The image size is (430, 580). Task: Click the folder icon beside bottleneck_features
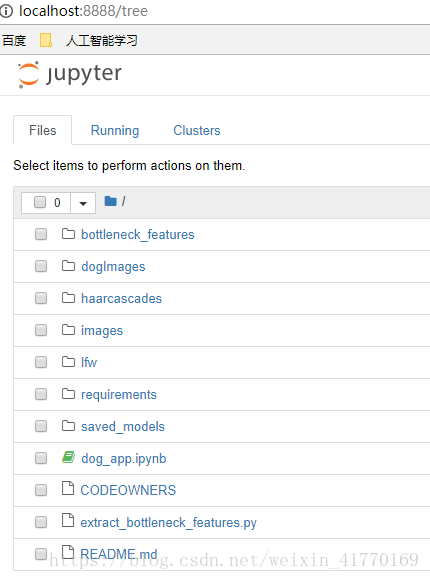68,234
